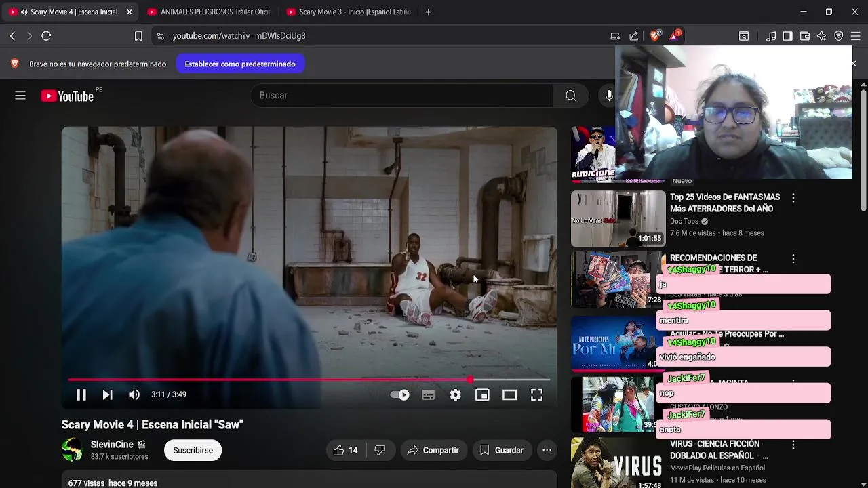This screenshot has height=488, width=868.
Task: Click the red video progress bar
Action: (309, 380)
